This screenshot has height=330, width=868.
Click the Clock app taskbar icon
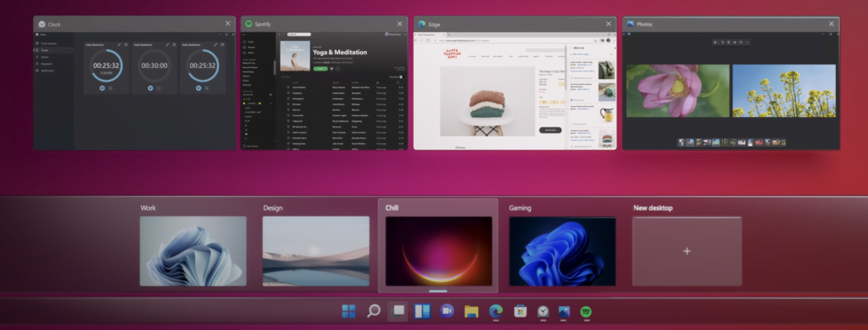pos(543,311)
